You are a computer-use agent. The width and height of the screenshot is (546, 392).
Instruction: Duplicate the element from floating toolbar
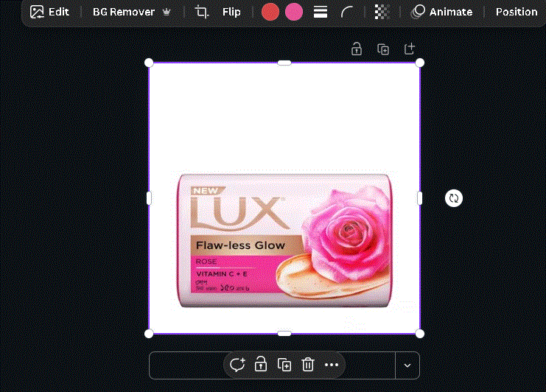284,365
